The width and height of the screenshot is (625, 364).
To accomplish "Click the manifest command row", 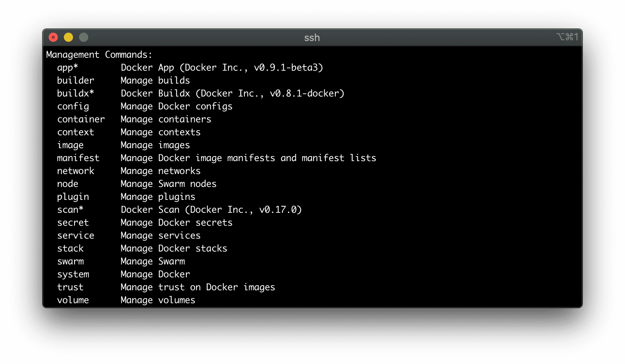I will point(78,158).
